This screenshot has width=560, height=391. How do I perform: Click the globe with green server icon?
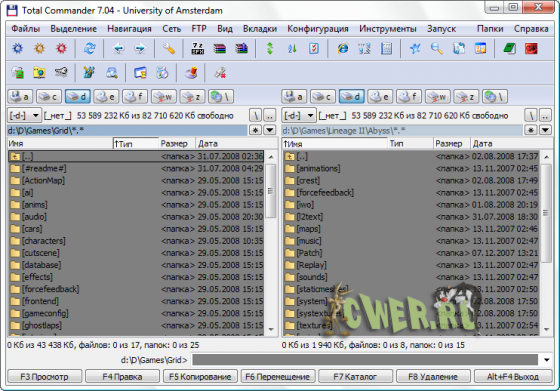click(x=18, y=73)
